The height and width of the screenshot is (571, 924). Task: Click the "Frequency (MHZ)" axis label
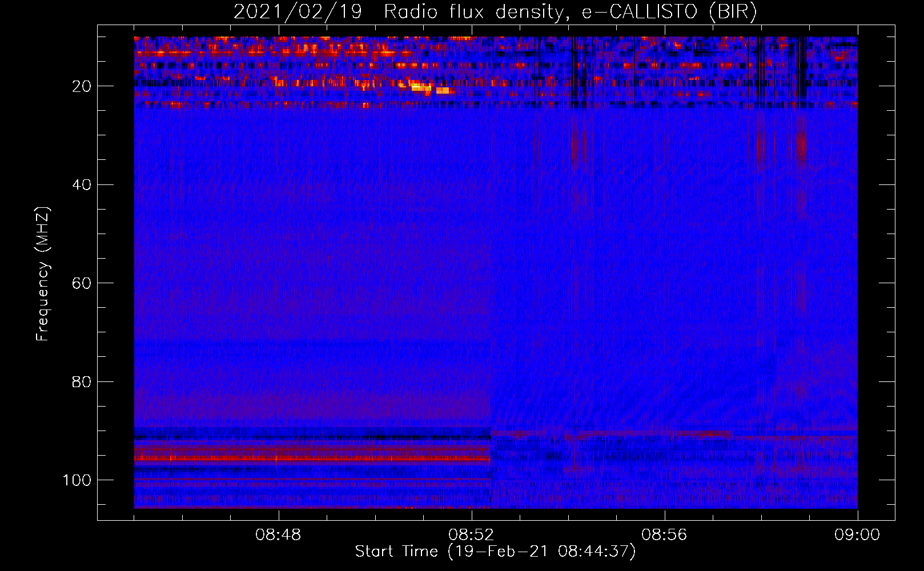[x=43, y=274]
